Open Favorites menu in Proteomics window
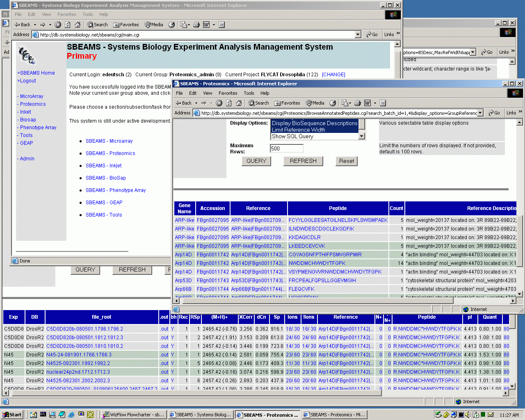Image resolution: width=525 pixels, height=420 pixels. pyautogui.click(x=228, y=93)
